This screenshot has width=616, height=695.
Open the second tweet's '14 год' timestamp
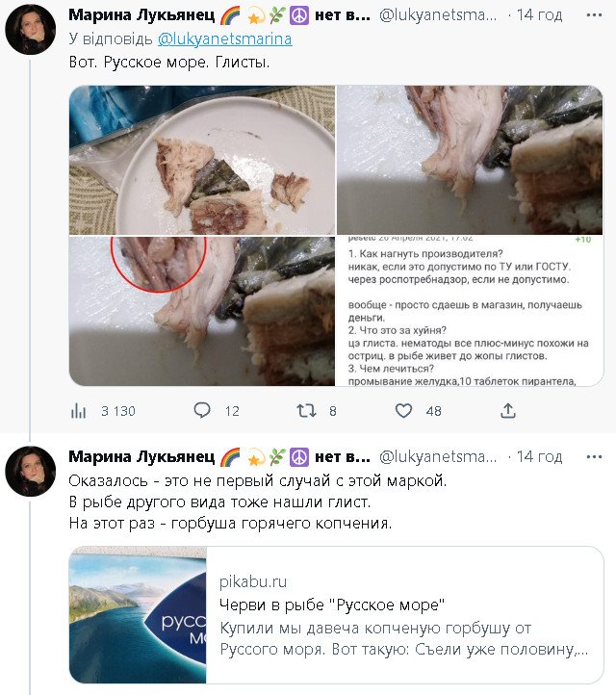tap(539, 456)
